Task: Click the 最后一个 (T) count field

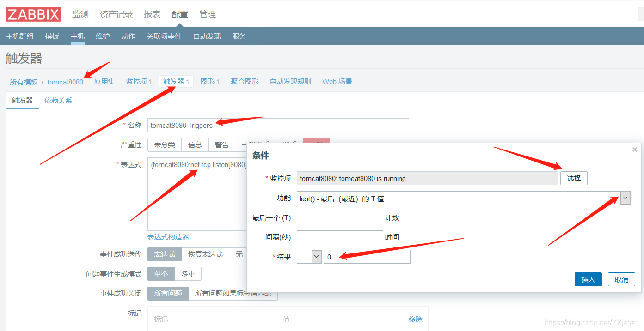Action: (340, 217)
